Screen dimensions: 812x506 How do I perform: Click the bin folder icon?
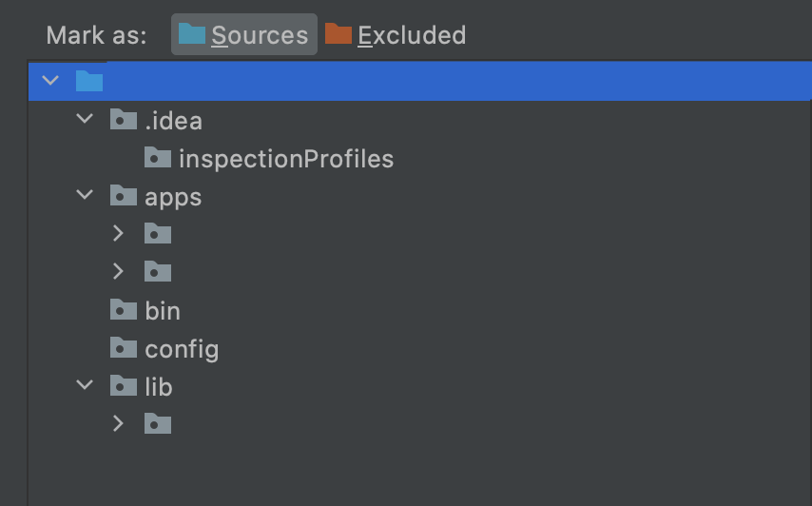coord(124,310)
